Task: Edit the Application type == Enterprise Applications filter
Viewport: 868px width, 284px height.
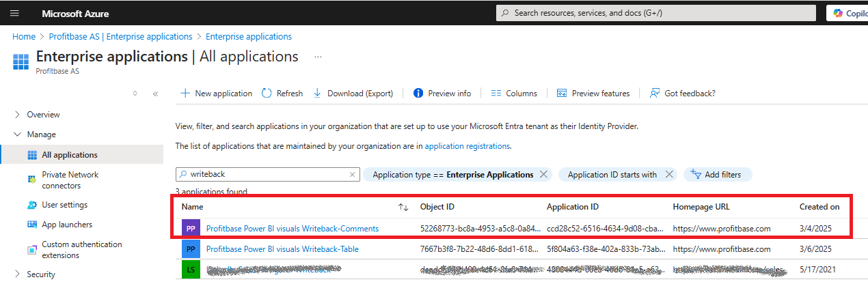Action: [453, 175]
